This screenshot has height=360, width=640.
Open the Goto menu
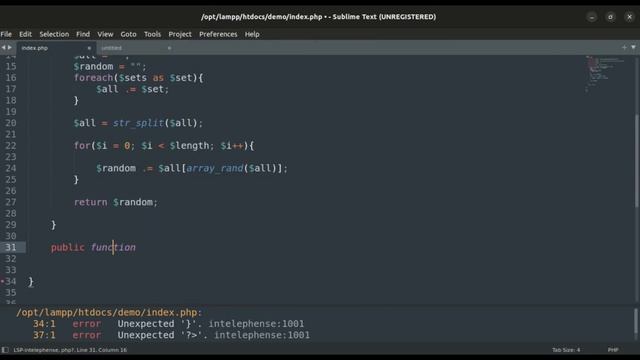128,34
